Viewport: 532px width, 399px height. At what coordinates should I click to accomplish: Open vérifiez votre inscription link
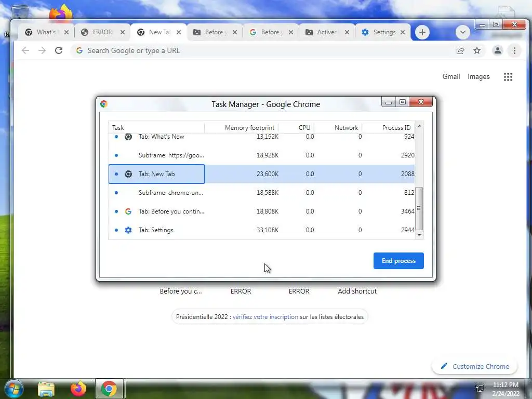(x=265, y=317)
